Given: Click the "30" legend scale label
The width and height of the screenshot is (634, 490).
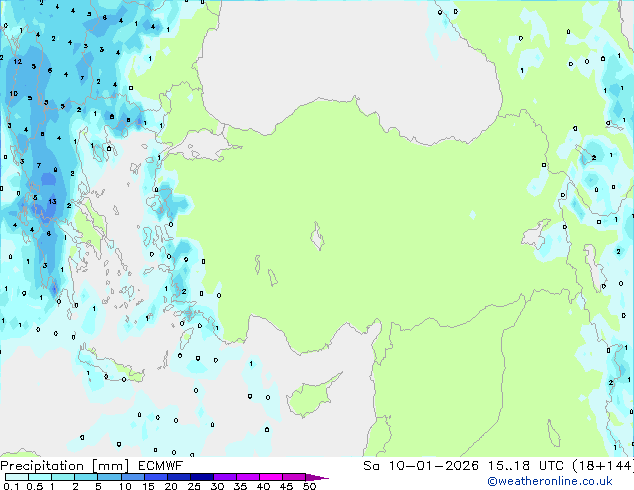Looking at the screenshot, I should pos(217,486).
